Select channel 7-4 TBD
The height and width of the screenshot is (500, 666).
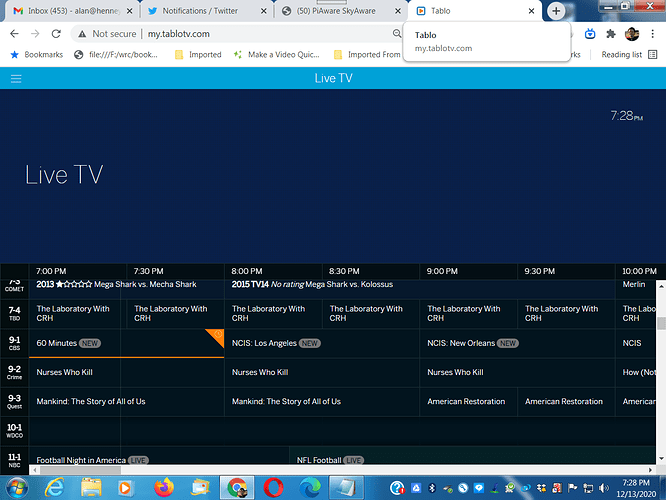(x=14, y=314)
